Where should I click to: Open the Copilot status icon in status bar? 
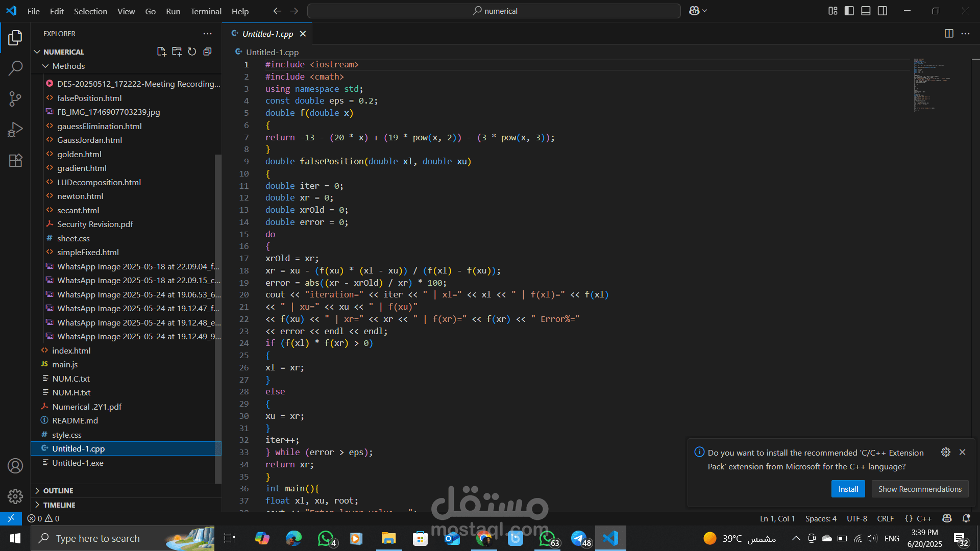(947, 518)
